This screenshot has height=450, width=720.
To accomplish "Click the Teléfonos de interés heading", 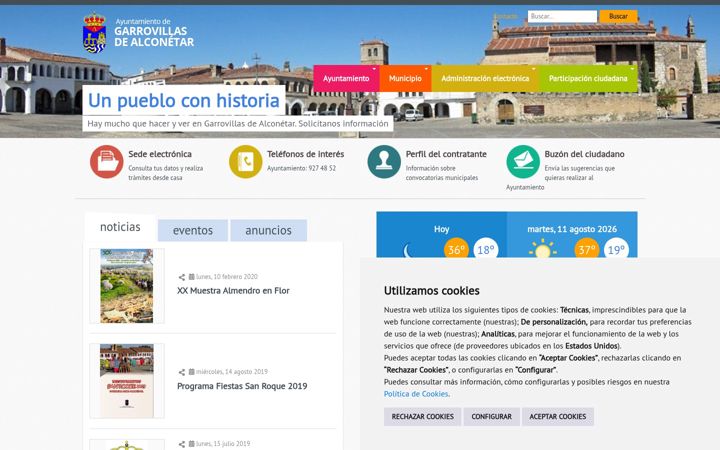I will click(x=305, y=154).
